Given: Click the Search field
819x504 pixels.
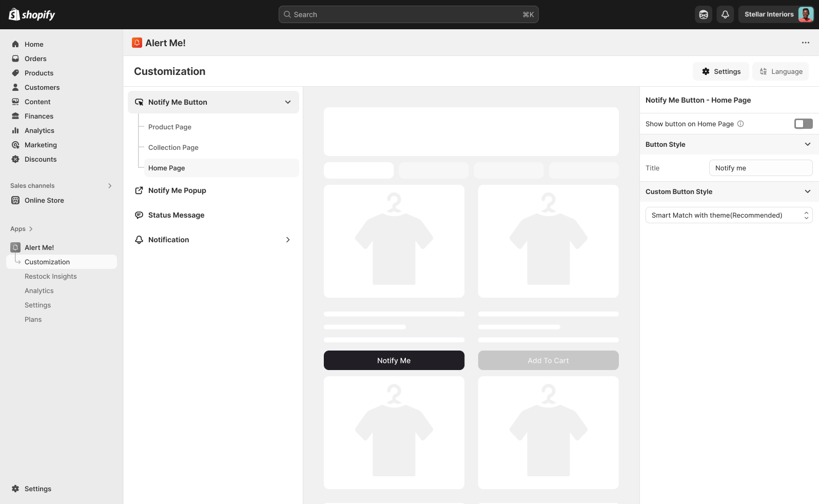Looking at the screenshot, I should tap(408, 14).
